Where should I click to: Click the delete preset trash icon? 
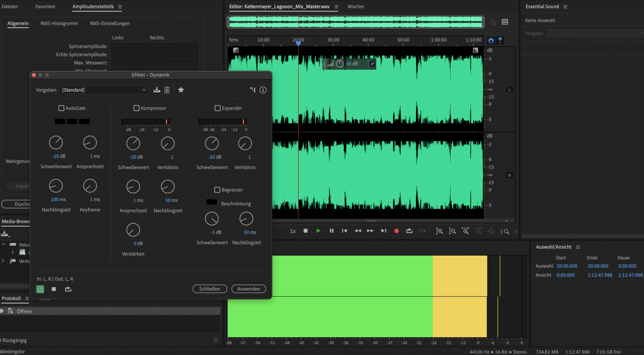click(x=167, y=90)
